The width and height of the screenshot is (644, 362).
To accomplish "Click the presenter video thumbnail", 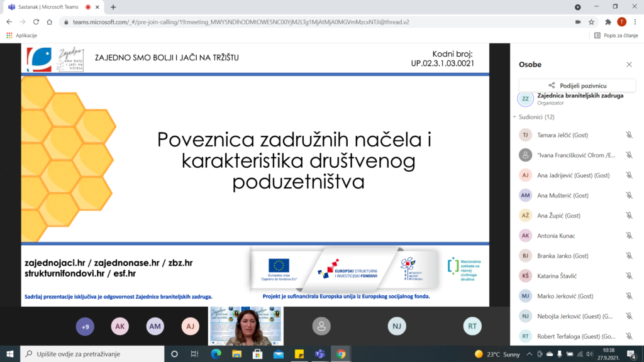I will pos(246,326).
